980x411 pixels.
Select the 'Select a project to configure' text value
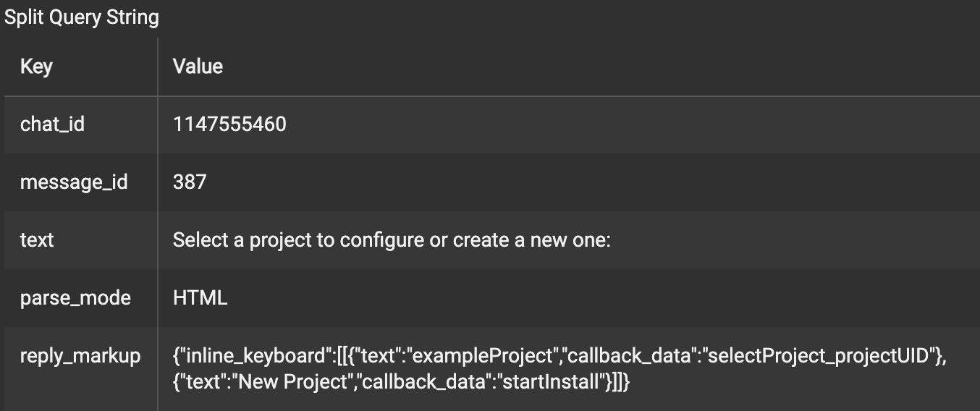tap(392, 240)
